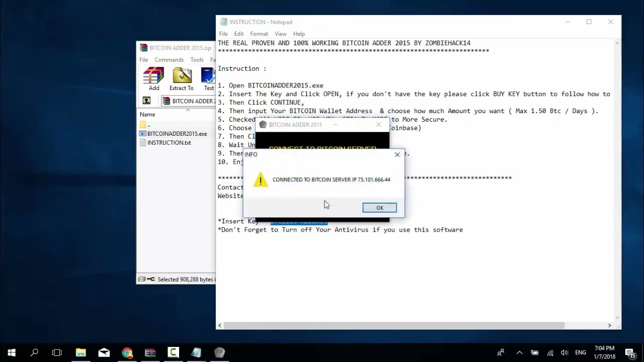Screen dimensions: 644x362
Task: Open the Help menu in Notepad
Action: point(299,34)
